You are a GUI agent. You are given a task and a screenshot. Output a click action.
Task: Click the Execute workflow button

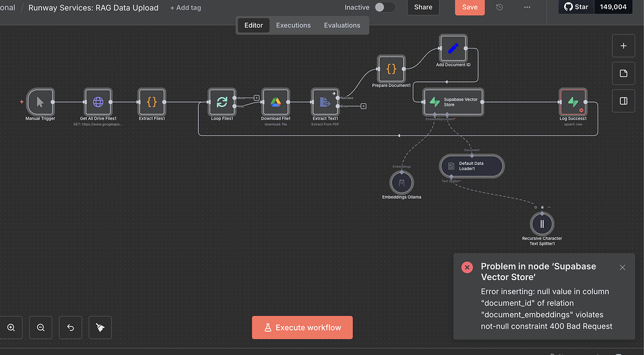click(x=302, y=327)
